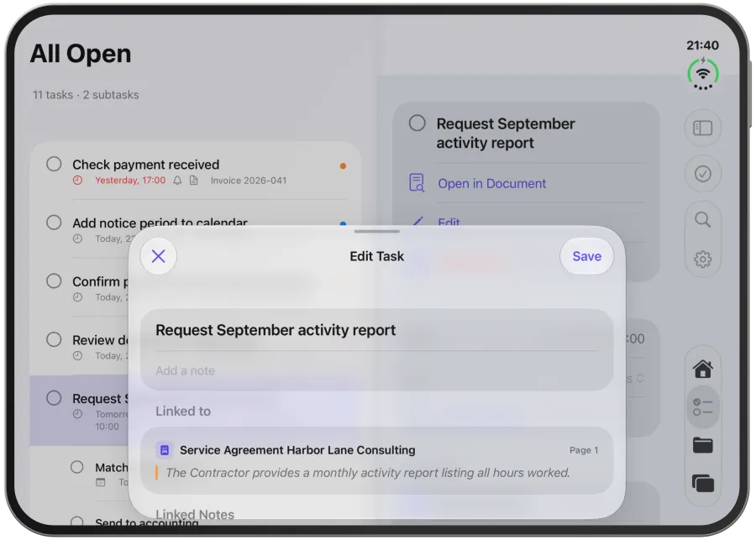Click the reminder bell icon
756x540 pixels.
tap(177, 181)
